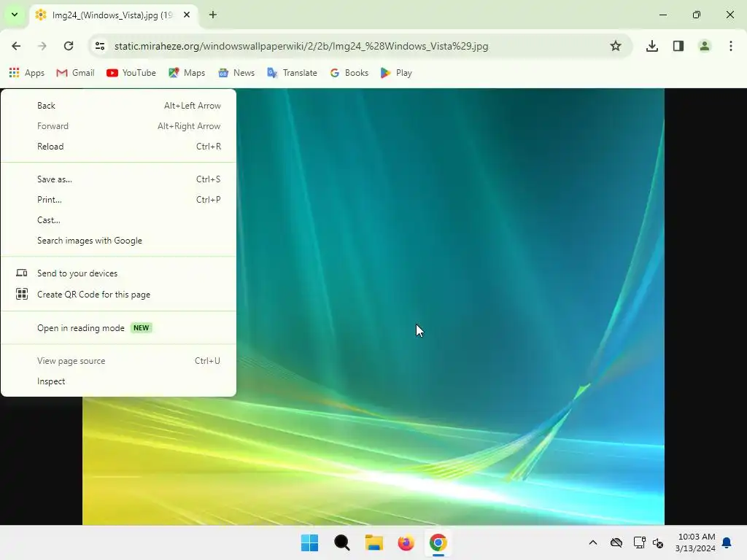Choose Create QR Code for this page
Image resolution: width=747 pixels, height=560 pixels.
coord(119,295)
